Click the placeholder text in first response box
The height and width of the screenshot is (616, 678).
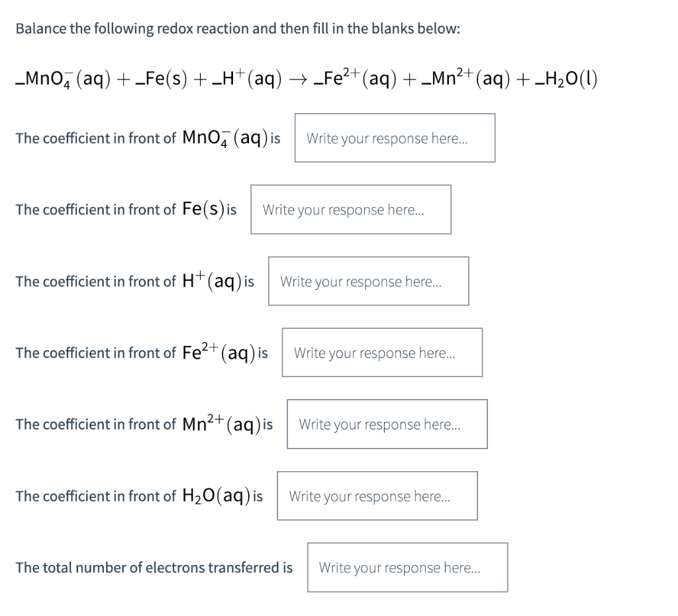[x=387, y=138]
